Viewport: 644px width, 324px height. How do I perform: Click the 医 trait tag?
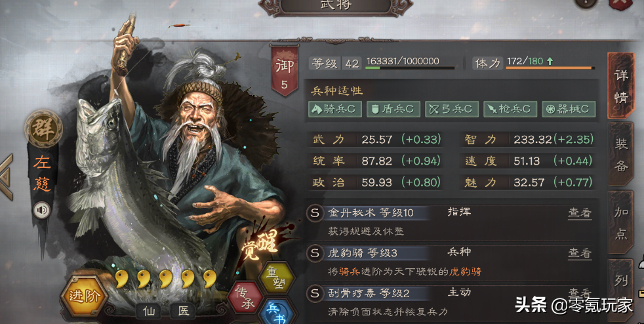tap(183, 311)
